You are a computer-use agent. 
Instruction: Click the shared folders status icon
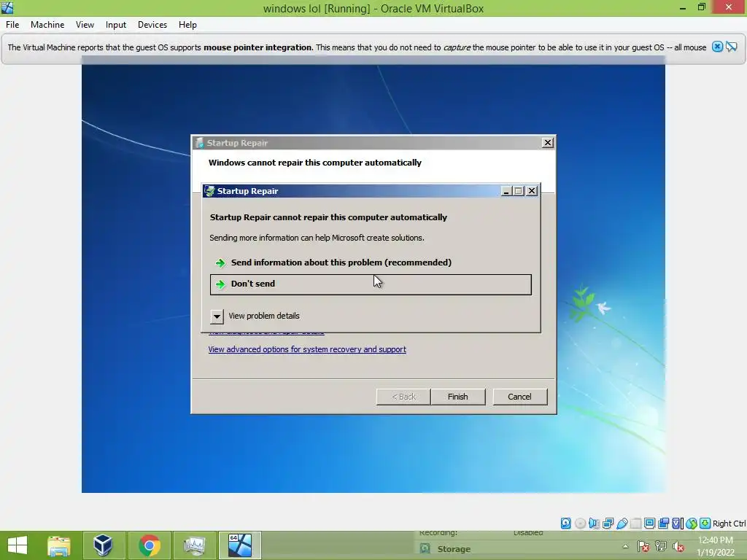[635, 524]
